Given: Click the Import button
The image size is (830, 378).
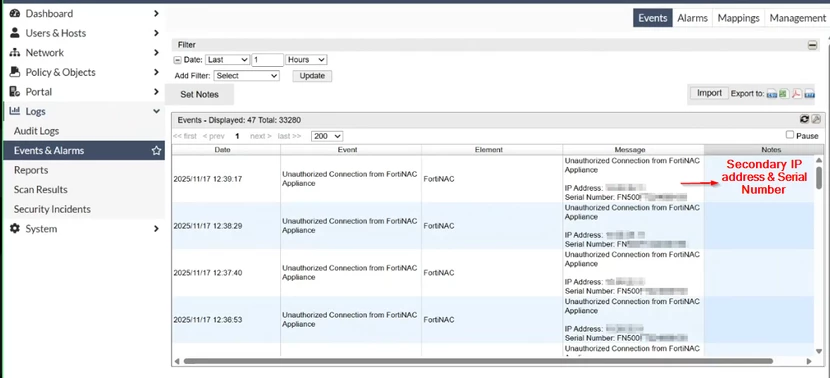Looking at the screenshot, I should [709, 93].
